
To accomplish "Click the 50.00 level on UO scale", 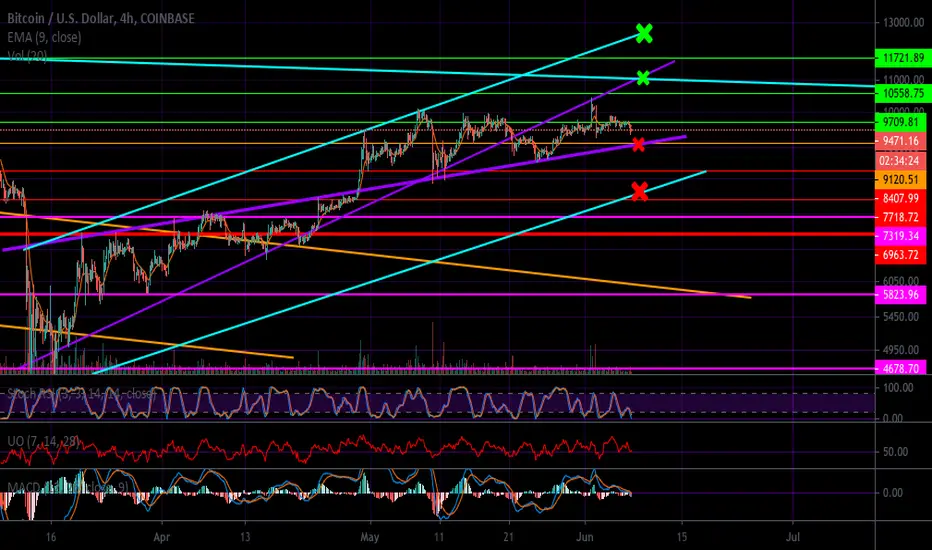I will pos(895,452).
